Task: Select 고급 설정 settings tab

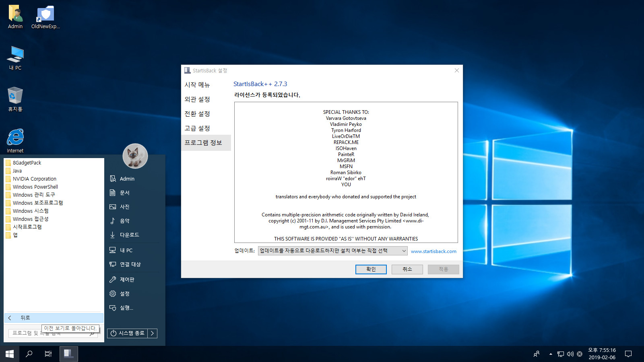Action: 206,128
